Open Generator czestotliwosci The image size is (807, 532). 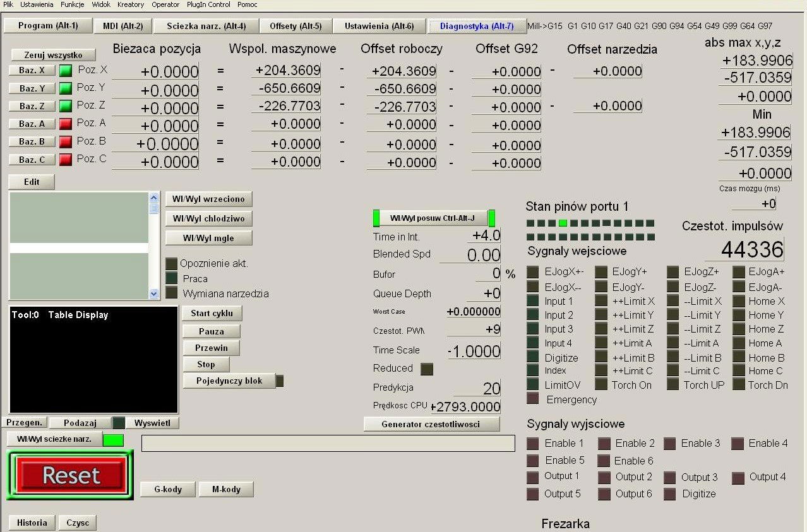[x=431, y=424]
